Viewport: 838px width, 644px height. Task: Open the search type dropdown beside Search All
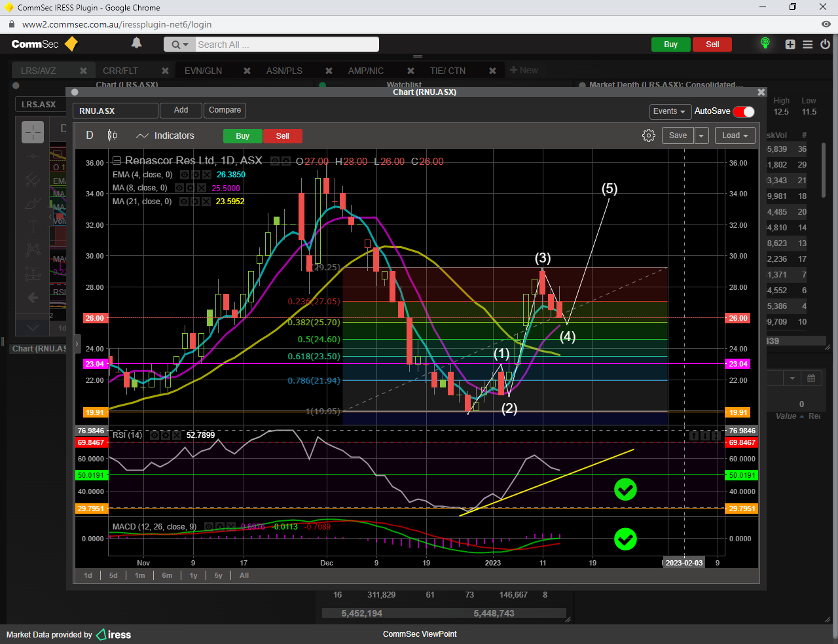[180, 45]
